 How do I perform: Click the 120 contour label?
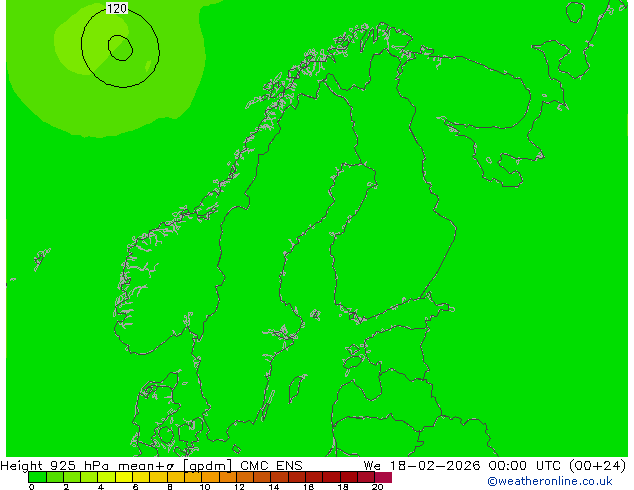click(117, 8)
